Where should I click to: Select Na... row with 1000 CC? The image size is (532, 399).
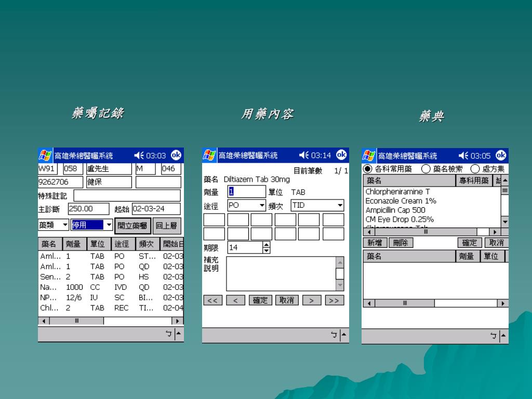[111, 287]
